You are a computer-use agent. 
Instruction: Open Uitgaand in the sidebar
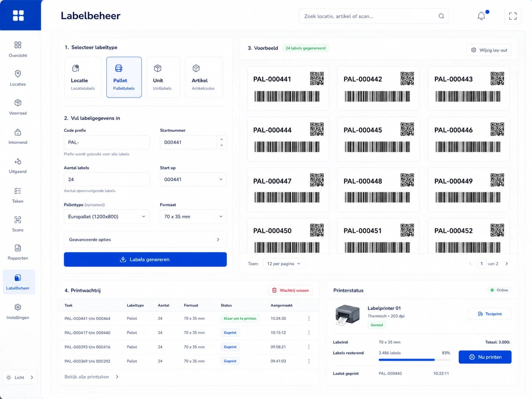tap(18, 166)
